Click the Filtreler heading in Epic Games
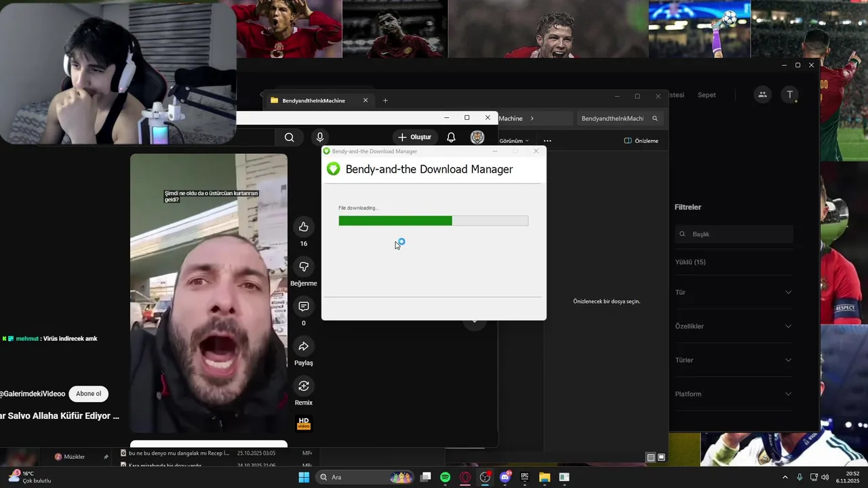The image size is (868, 488). pos(688,207)
